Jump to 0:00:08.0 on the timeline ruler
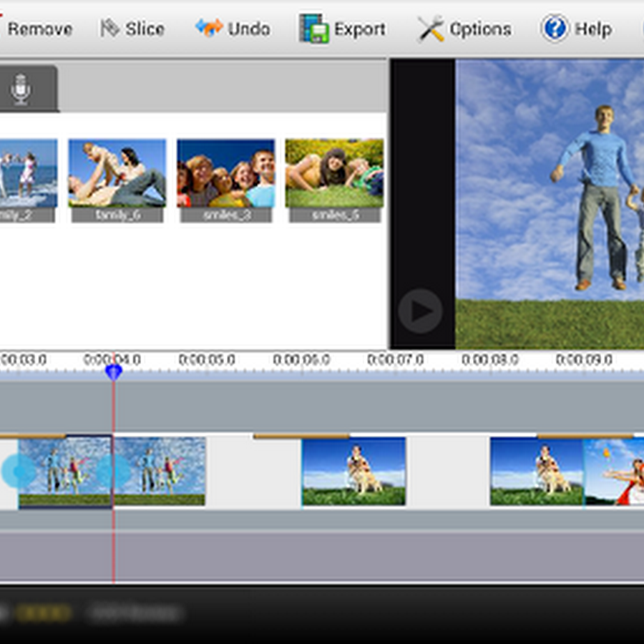Viewport: 644px width, 644px height. (489, 359)
